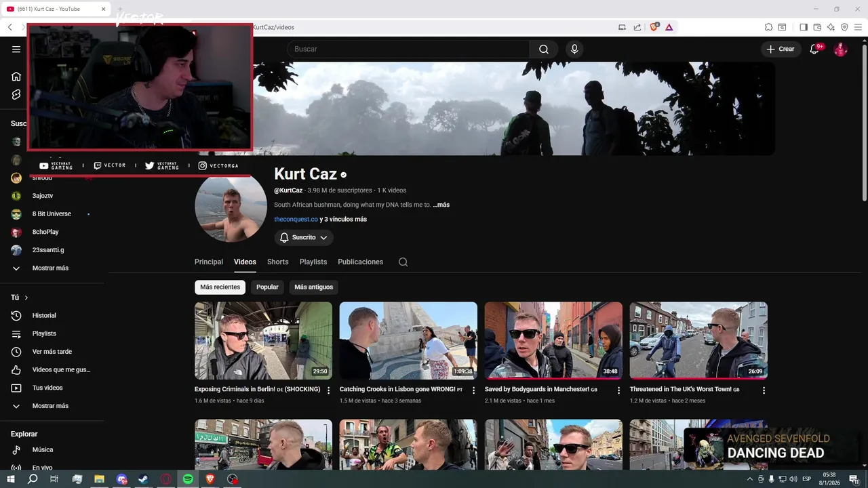Open Shorts from the mini sidebar icon
Image resolution: width=868 pixels, height=488 pixels.
pos(16,94)
